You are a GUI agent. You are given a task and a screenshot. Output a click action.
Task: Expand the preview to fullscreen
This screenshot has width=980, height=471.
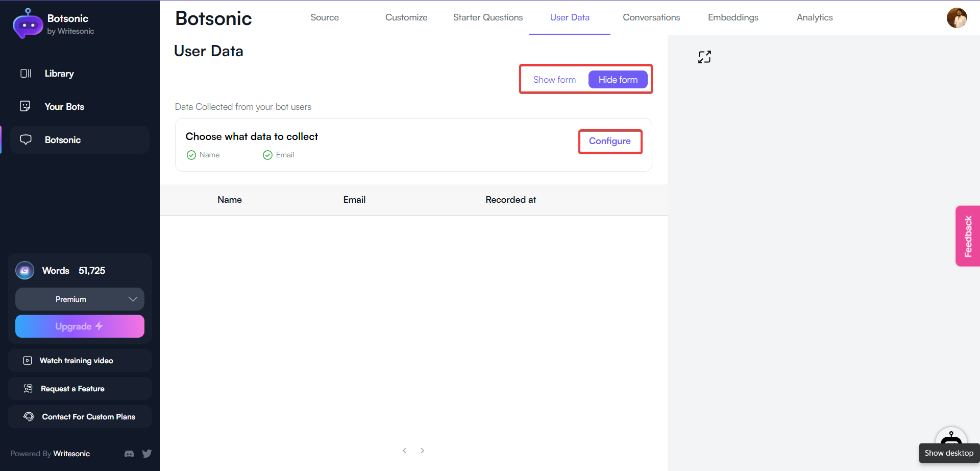[x=704, y=57]
